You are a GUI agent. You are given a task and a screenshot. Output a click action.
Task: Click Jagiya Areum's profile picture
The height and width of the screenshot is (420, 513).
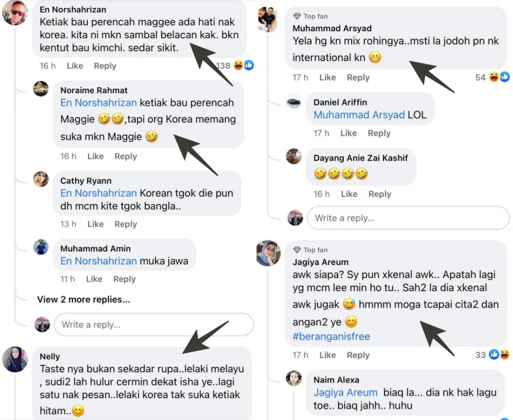(269, 253)
